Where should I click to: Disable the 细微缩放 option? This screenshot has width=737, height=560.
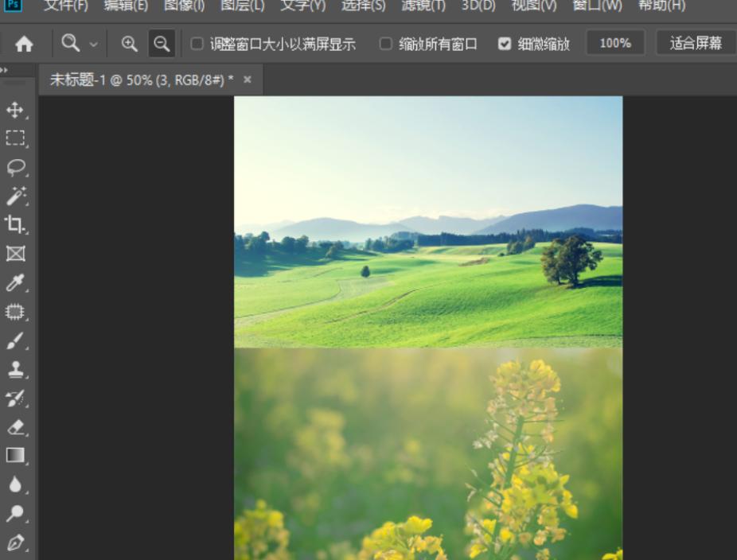tap(505, 43)
